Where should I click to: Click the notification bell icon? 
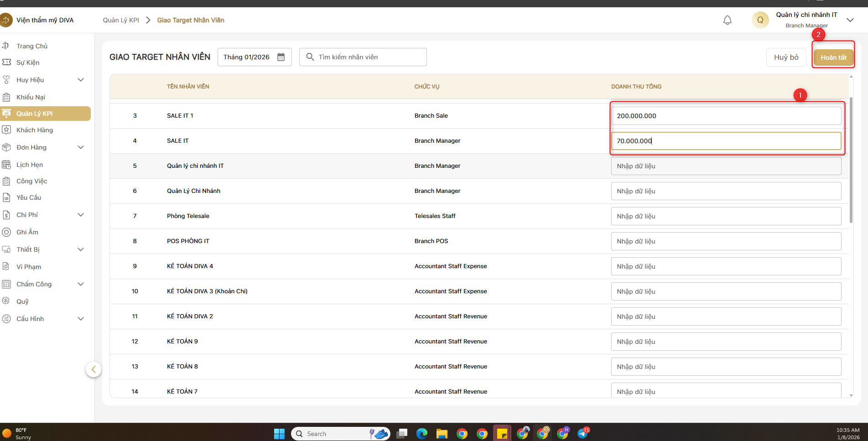pos(727,20)
